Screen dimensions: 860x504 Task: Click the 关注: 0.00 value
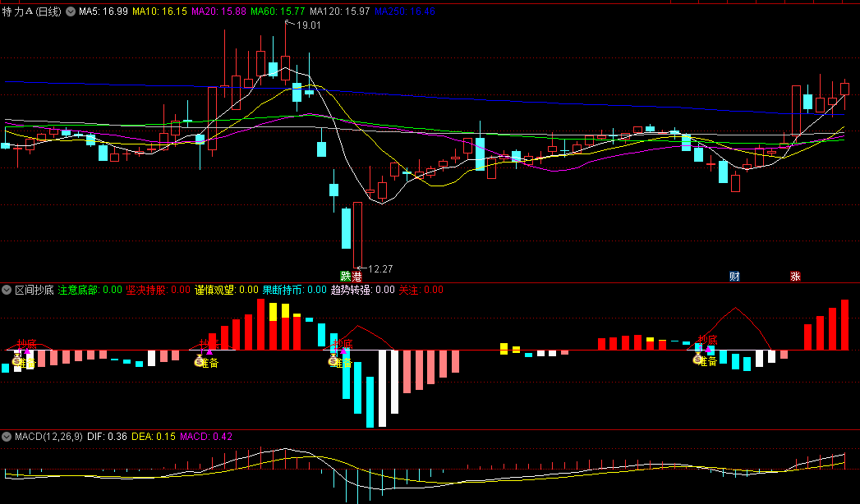pos(421,290)
